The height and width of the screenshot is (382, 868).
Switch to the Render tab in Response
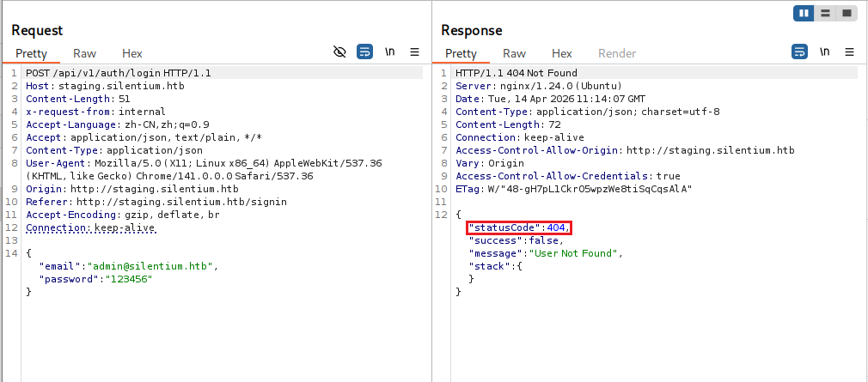pos(617,53)
